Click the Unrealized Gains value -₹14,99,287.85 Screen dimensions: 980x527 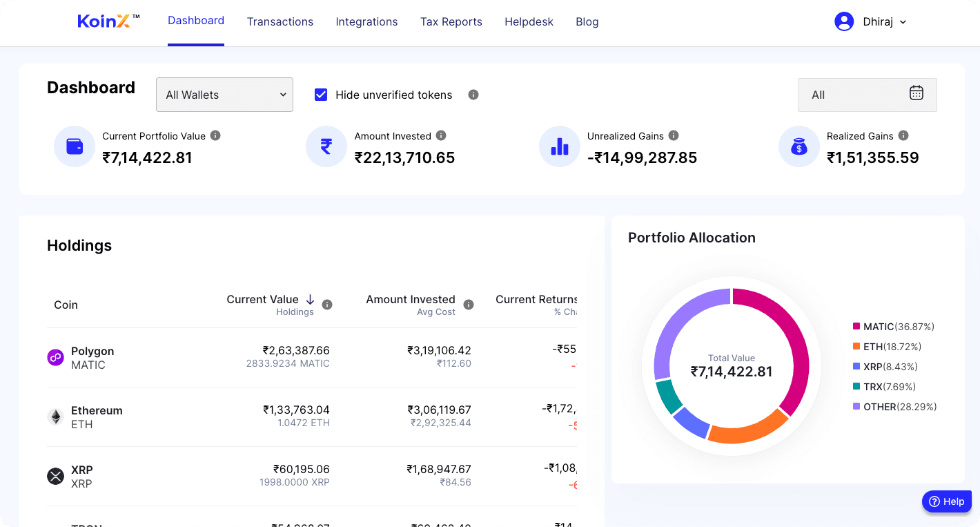point(642,157)
